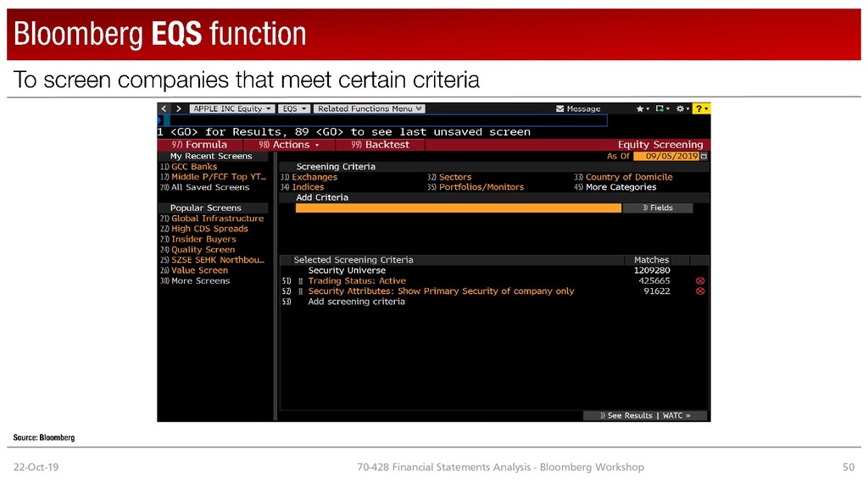Click the As Of date field

click(x=666, y=156)
